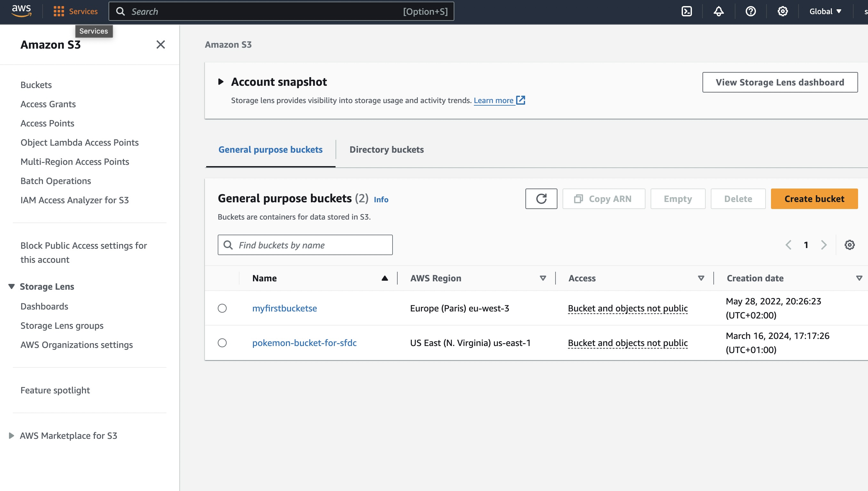Open the notifications bell icon
Image resolution: width=868 pixels, height=491 pixels.
point(718,12)
